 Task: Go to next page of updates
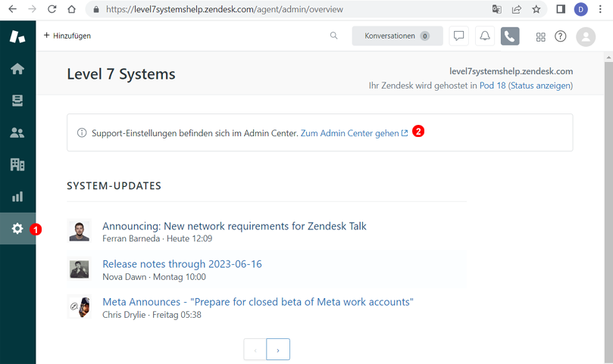278,350
